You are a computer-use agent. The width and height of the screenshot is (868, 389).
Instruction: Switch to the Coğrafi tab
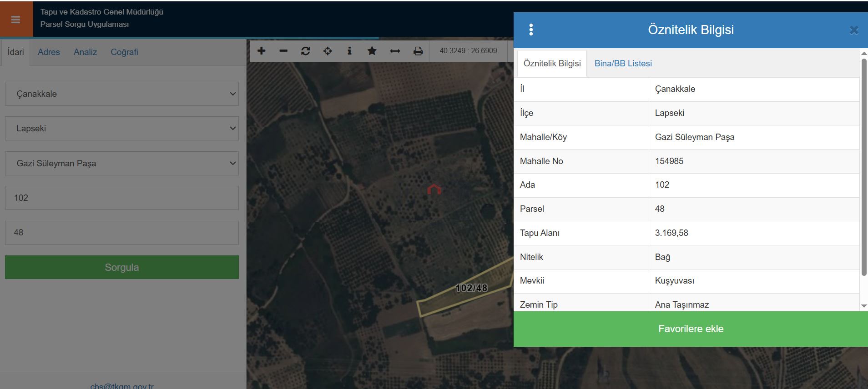(124, 52)
